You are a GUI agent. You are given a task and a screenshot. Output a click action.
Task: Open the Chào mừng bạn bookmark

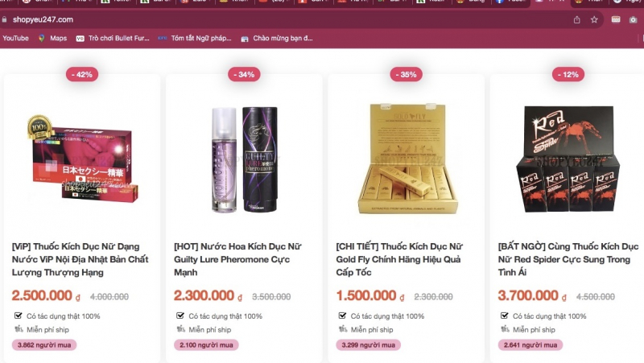[x=277, y=38]
